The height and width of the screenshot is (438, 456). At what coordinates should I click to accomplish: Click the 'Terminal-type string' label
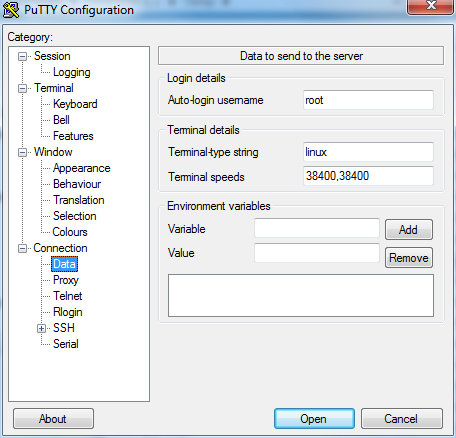(213, 152)
